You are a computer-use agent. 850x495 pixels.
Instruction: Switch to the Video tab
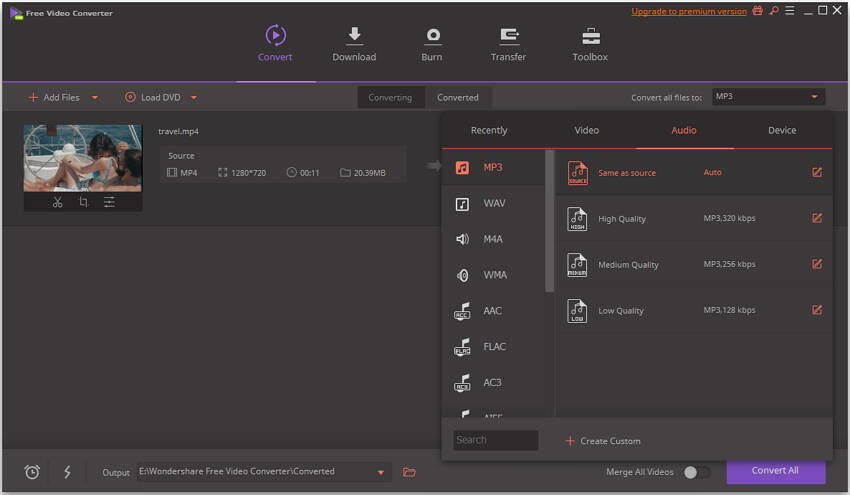(x=587, y=130)
